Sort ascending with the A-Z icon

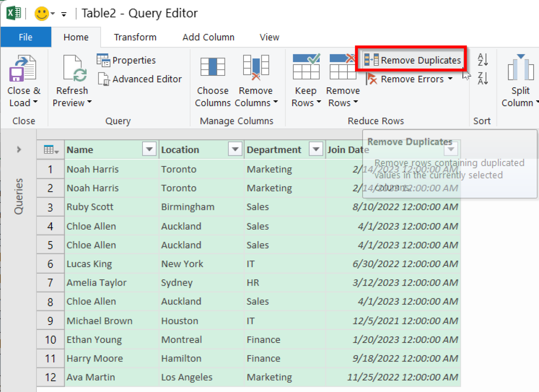(x=483, y=60)
